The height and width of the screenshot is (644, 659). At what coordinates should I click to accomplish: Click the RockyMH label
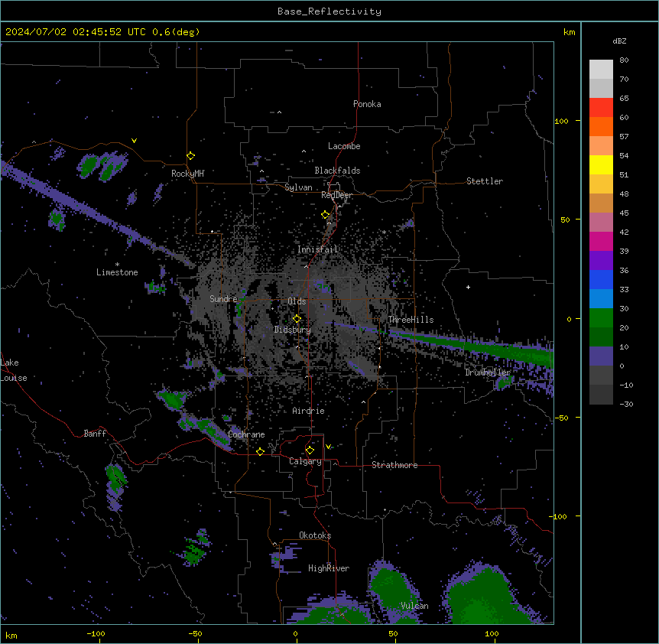click(x=187, y=174)
